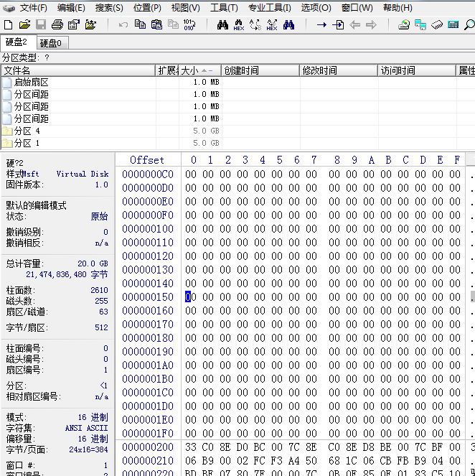The height and width of the screenshot is (476, 475).
Task: Click the Offset column header in hex view
Action: point(147,160)
